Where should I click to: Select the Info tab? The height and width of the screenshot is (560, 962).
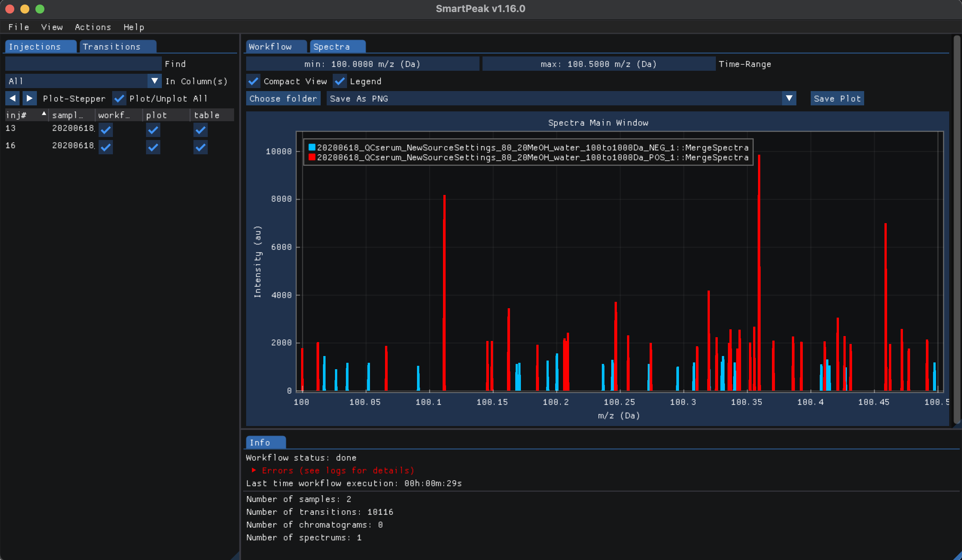[266, 443]
